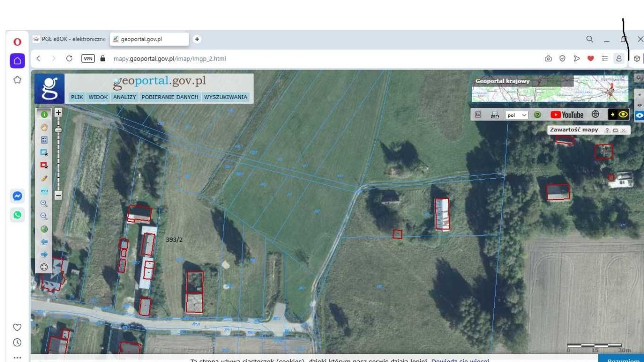Viewport: 644px width, 362px height.
Task: Select the red rectangle selection tool
Action: (44, 166)
